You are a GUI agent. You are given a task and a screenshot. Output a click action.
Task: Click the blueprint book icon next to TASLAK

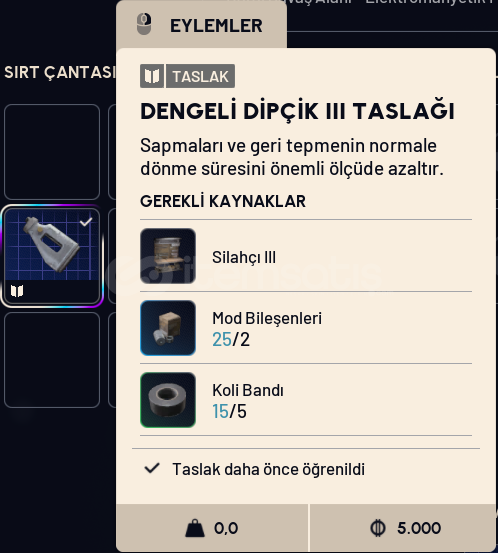point(152,76)
